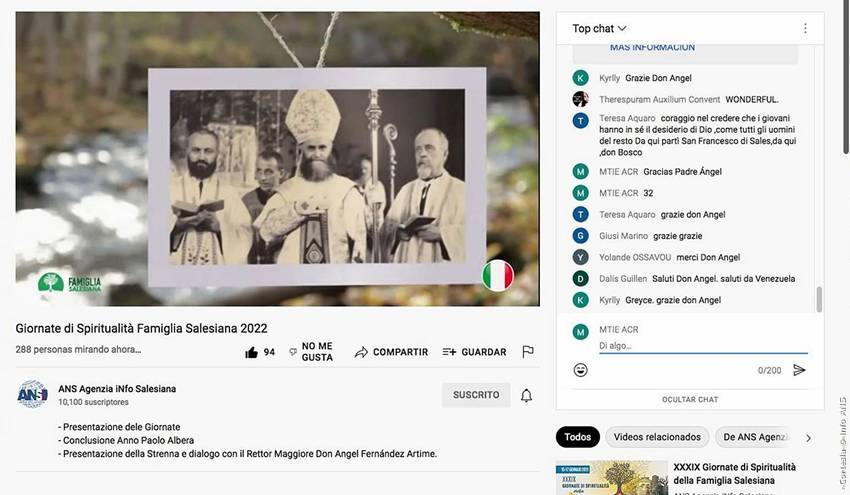Open the COMPARTIR share option
This screenshot has width=850, height=495.
tap(391, 352)
